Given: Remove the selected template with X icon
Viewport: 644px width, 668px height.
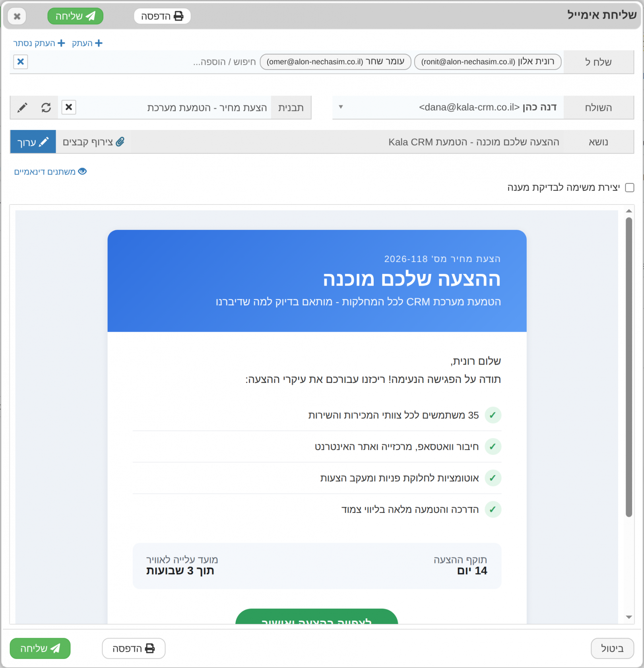Looking at the screenshot, I should (x=69, y=107).
